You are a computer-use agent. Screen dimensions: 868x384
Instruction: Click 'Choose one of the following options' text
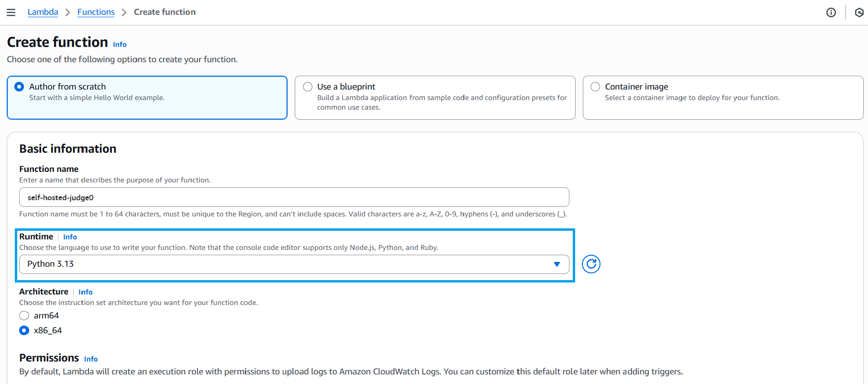[x=122, y=59]
